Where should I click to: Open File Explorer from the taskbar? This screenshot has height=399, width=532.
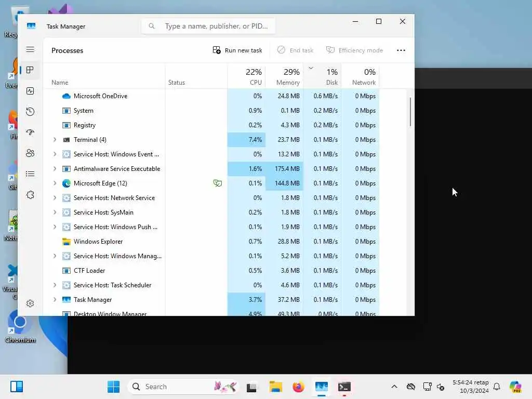pos(275,387)
